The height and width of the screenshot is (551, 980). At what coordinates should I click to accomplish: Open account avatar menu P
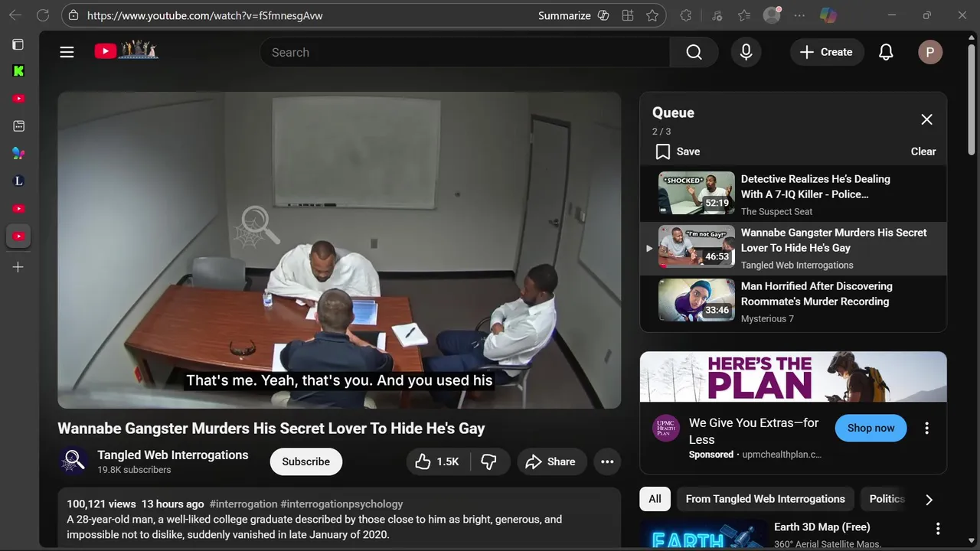coord(930,52)
